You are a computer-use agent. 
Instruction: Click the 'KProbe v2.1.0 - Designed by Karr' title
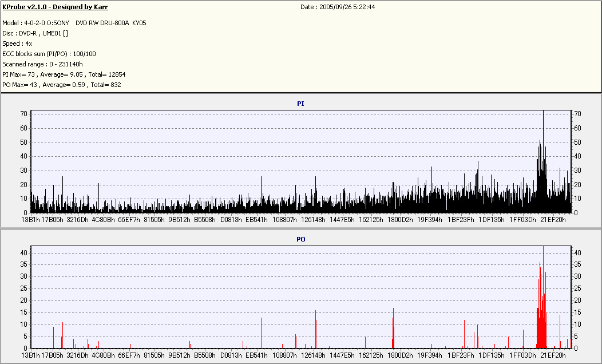[x=56, y=7]
